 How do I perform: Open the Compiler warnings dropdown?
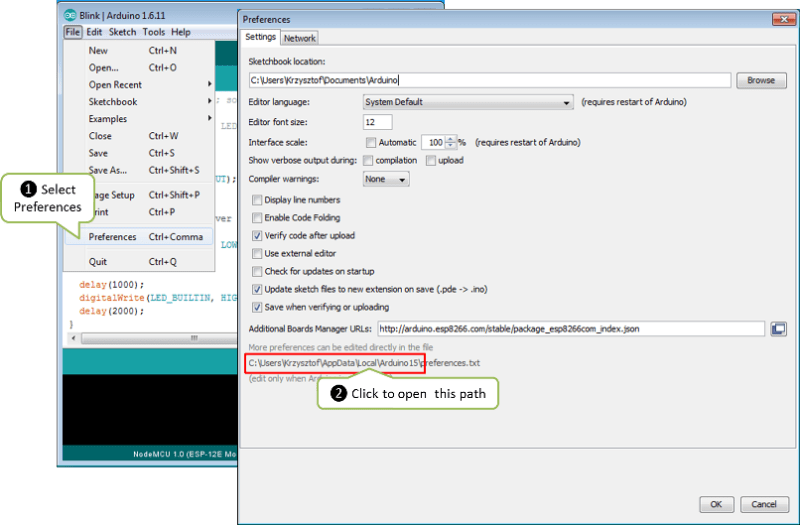point(386,179)
